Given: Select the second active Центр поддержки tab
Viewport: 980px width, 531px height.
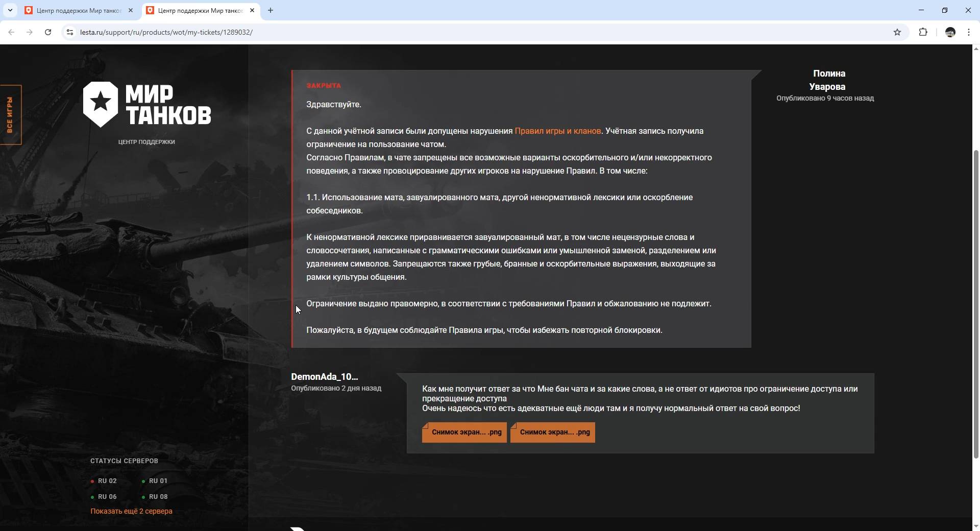Looking at the screenshot, I should click(201, 10).
